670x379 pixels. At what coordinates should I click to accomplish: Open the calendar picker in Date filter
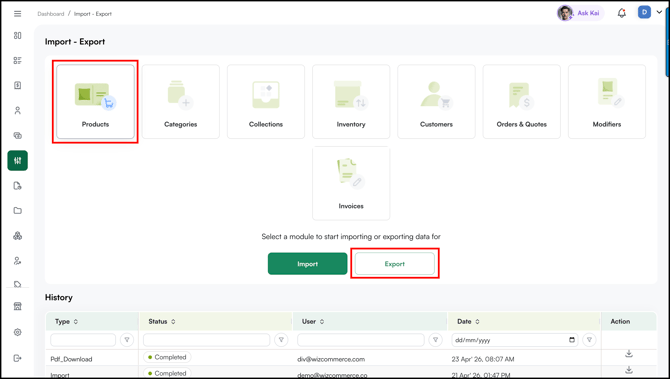tap(572, 340)
